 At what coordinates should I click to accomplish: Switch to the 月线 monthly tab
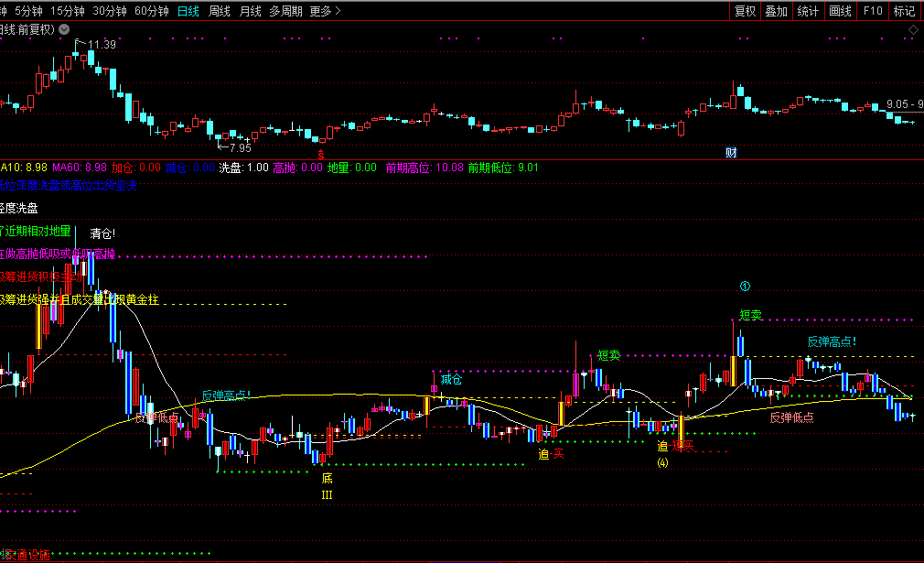tap(250, 11)
